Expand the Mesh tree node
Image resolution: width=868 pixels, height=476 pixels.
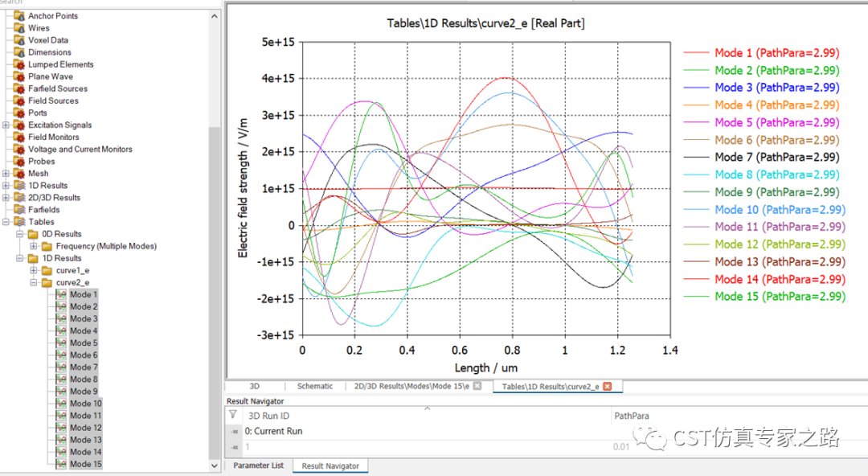click(x=6, y=174)
